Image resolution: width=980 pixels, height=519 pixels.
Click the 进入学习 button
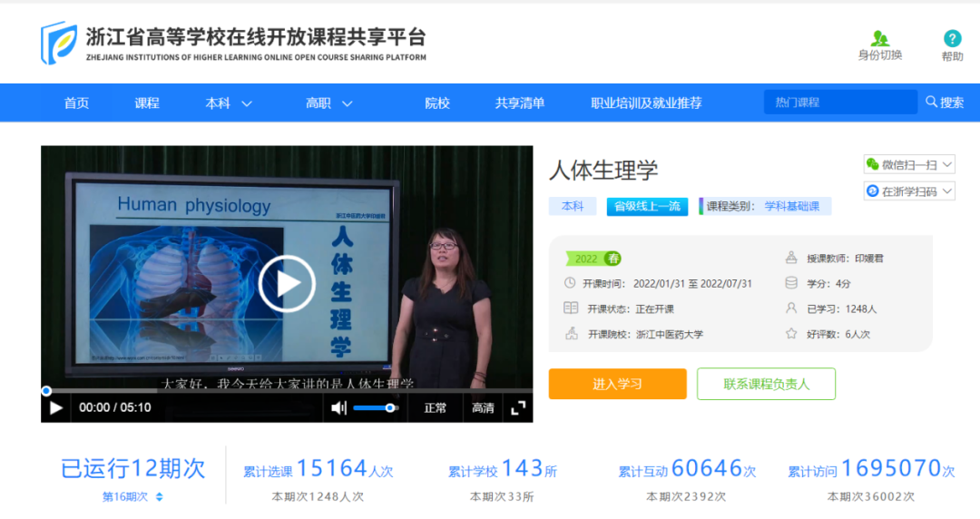[617, 384]
